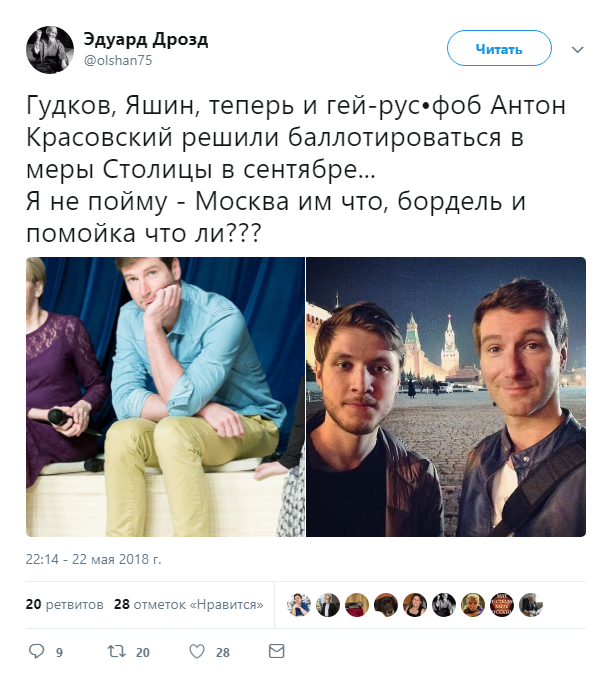This screenshot has width=610, height=678.
Task: Click the reply speech bubble icon
Action: coord(36,651)
